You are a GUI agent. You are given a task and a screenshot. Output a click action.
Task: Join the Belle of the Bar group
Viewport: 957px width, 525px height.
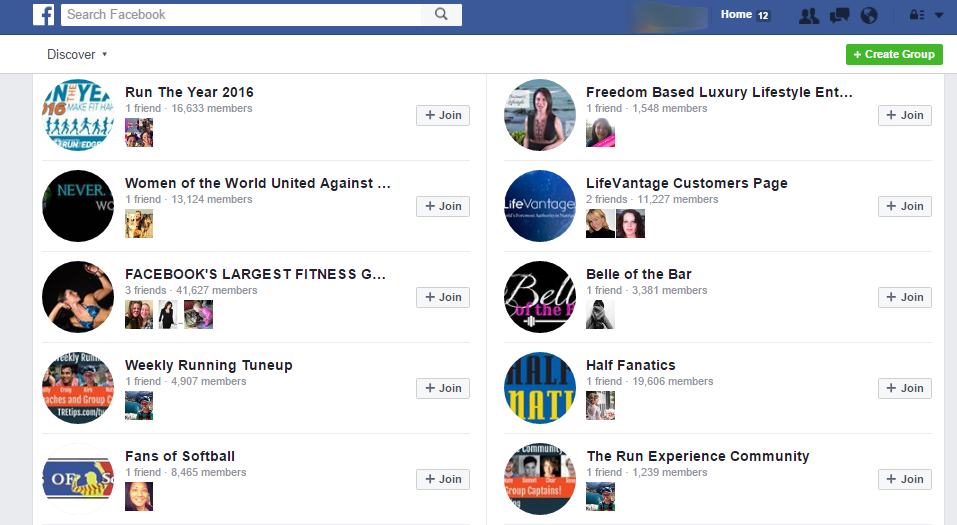click(904, 297)
